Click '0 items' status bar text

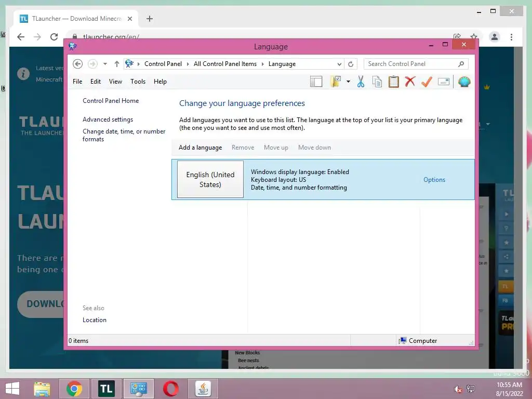click(x=78, y=341)
